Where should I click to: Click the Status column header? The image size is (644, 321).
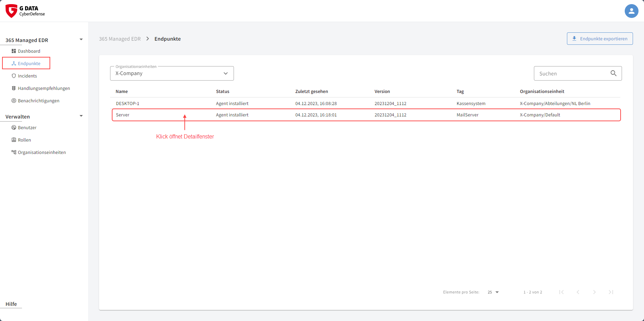[223, 91]
